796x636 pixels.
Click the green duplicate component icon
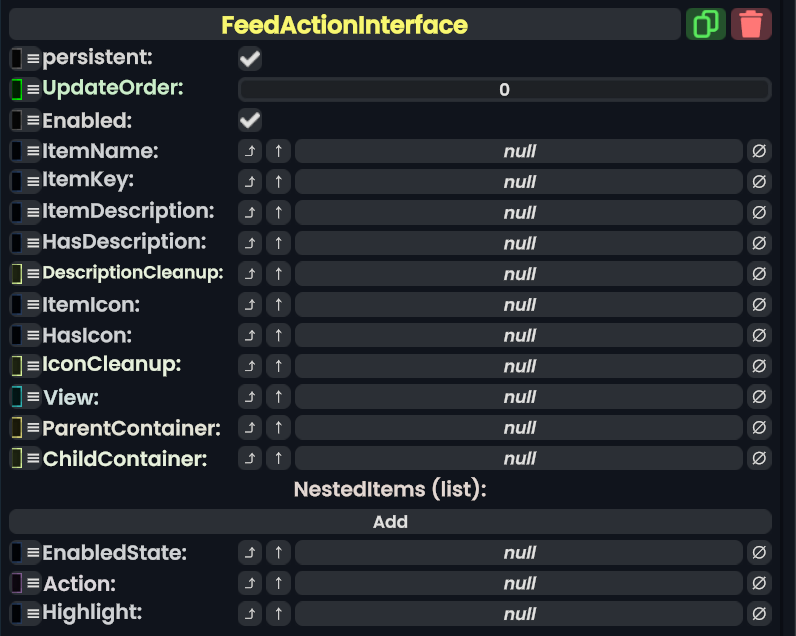tap(706, 24)
